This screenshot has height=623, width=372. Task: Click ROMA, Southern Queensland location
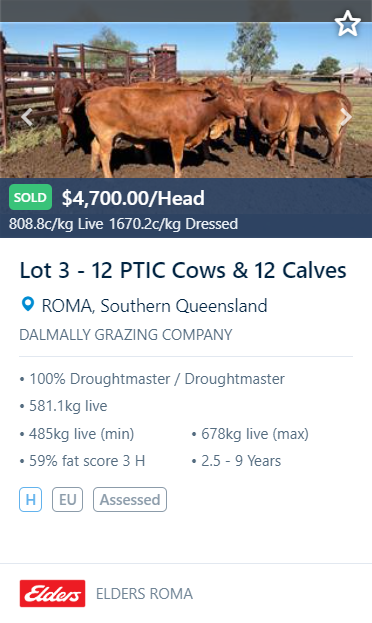coord(154,306)
